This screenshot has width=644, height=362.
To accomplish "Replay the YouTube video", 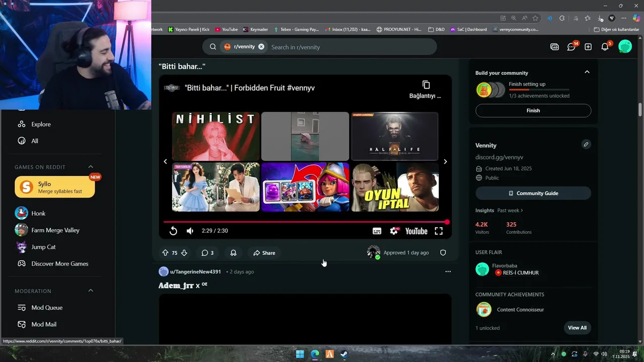I will (x=173, y=231).
